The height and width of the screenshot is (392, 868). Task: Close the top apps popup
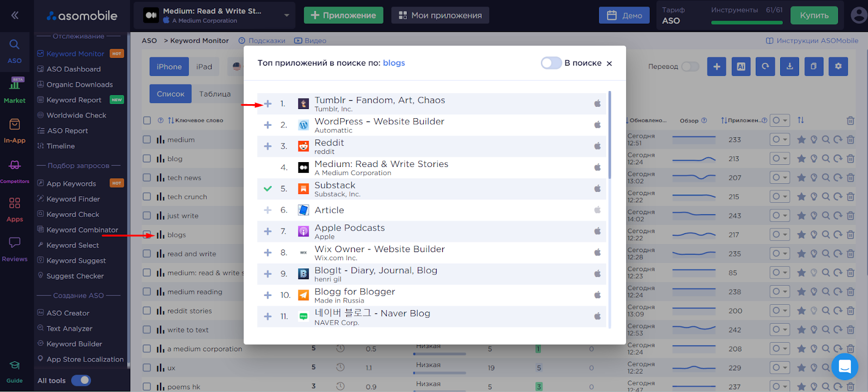(609, 63)
